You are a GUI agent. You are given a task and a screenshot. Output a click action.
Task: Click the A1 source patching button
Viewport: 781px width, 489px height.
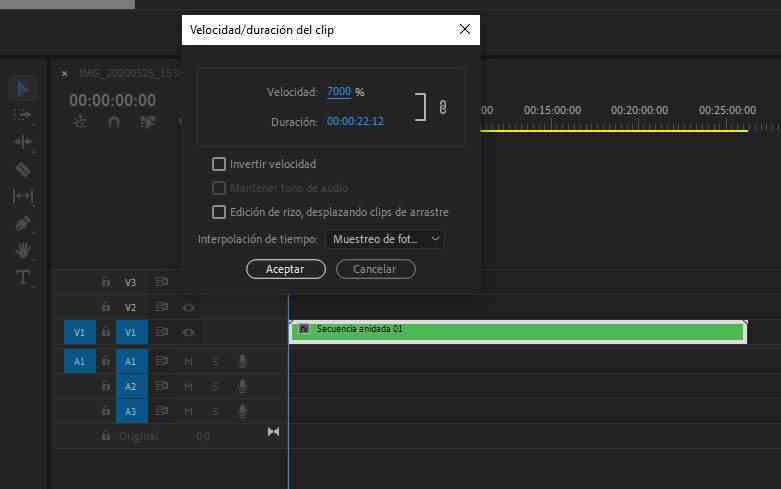[80, 361]
